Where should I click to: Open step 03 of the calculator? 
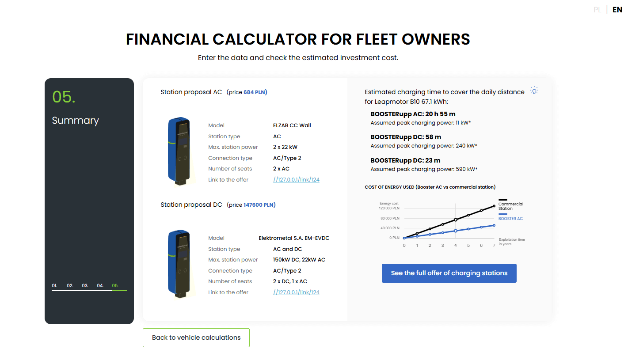[85, 286]
